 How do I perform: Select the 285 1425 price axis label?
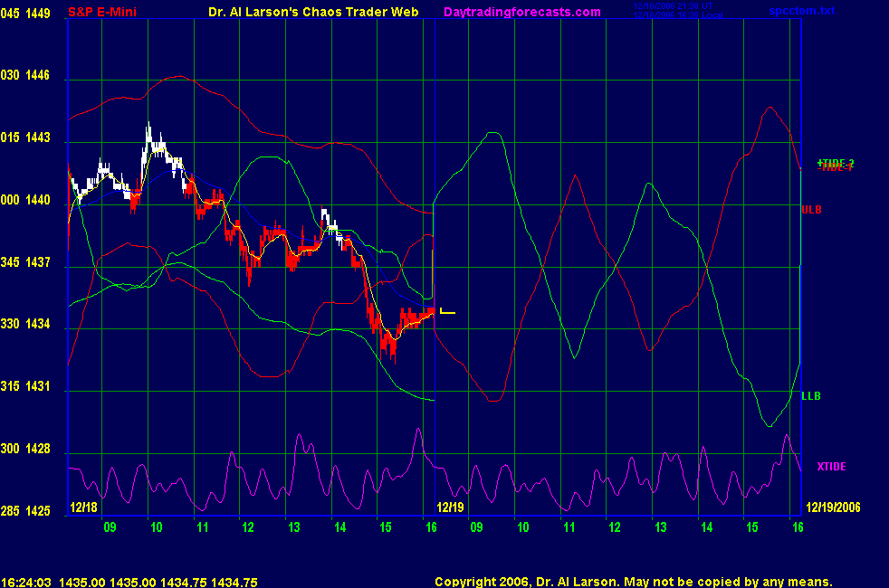[x=25, y=510]
